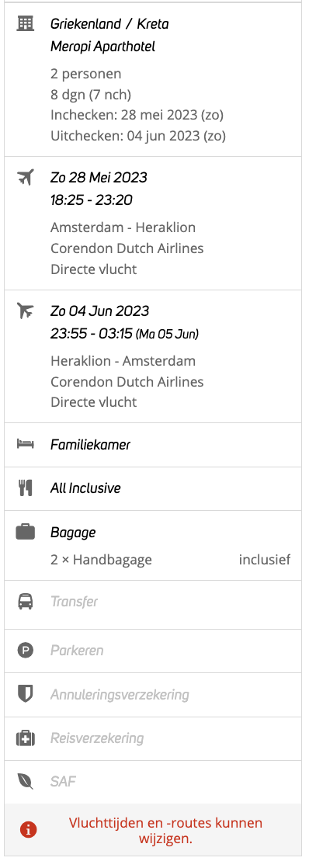The height and width of the screenshot is (868, 309).
Task: Click the first-aid kit icon for Reisverzekering
Action: pos(26,738)
